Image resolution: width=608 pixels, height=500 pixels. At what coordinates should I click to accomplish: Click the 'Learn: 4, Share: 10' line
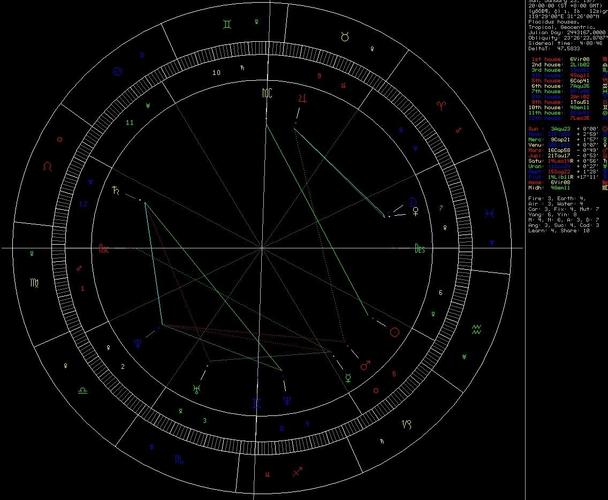(559, 230)
